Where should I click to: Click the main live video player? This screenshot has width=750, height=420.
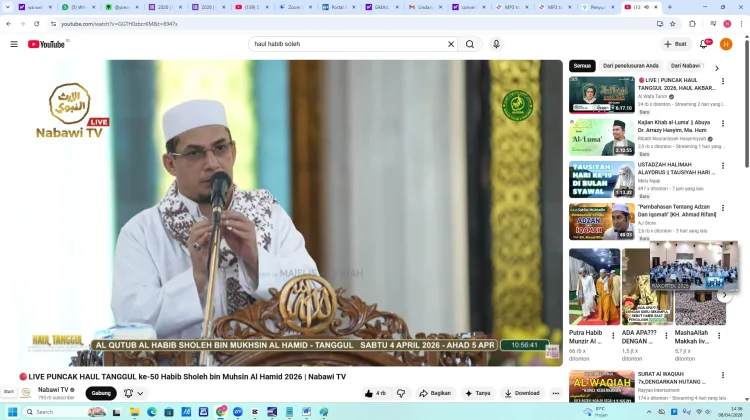(x=291, y=213)
